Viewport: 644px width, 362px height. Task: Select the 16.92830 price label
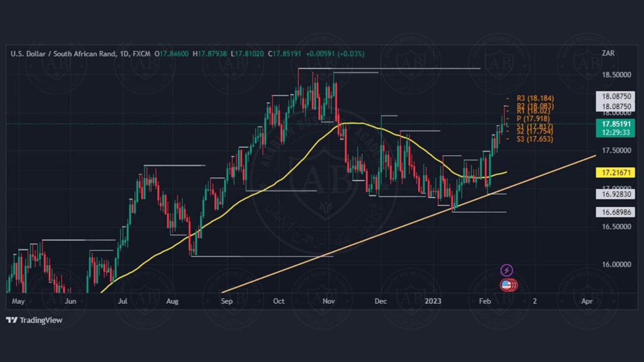pos(616,194)
